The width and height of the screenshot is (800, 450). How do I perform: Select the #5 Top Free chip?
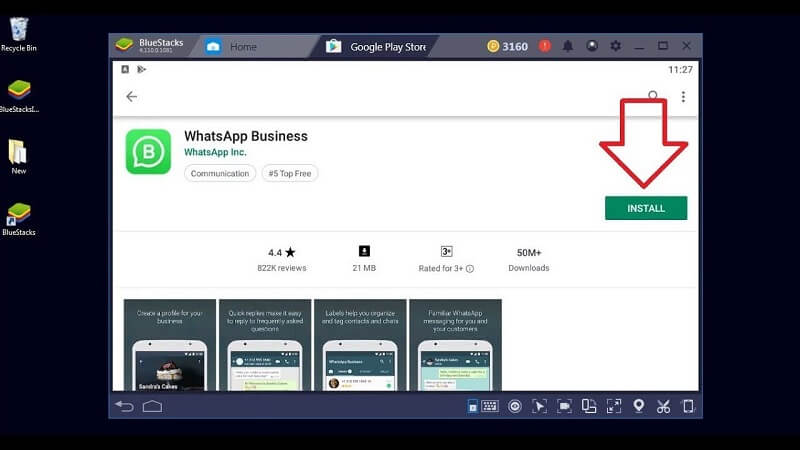290,173
